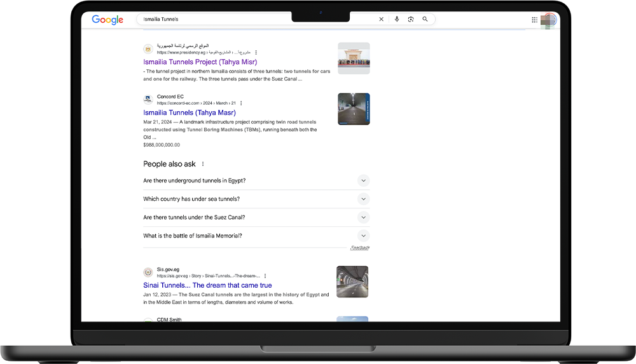Expand "What is the battle of Ismailia Memorial?"
Viewport: 636px width, 364px height.
[363, 236]
